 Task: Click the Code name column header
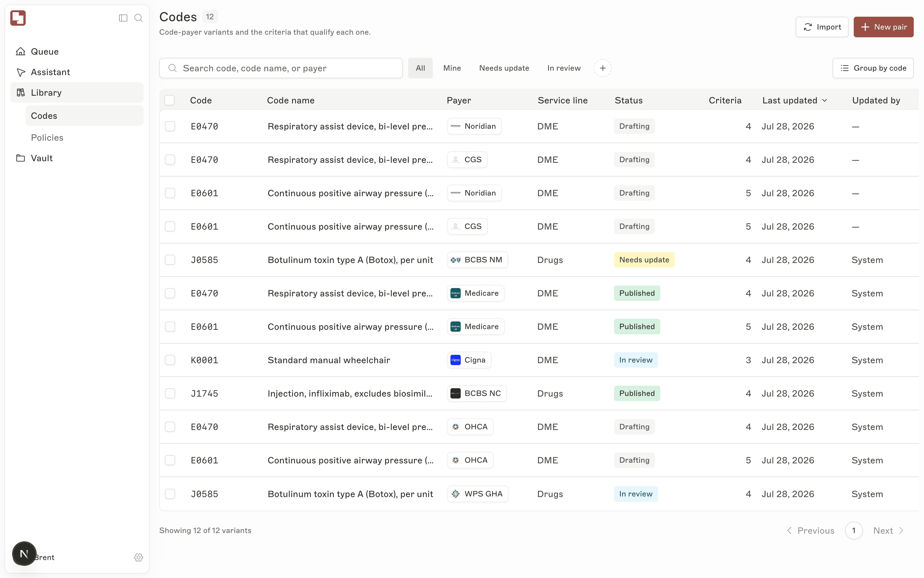pyautogui.click(x=291, y=100)
